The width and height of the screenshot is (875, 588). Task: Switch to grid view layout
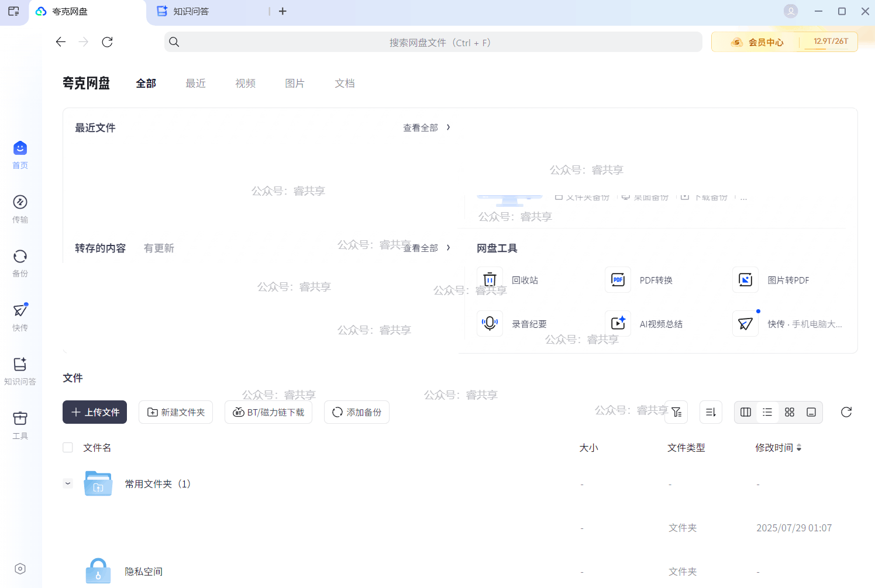(789, 412)
